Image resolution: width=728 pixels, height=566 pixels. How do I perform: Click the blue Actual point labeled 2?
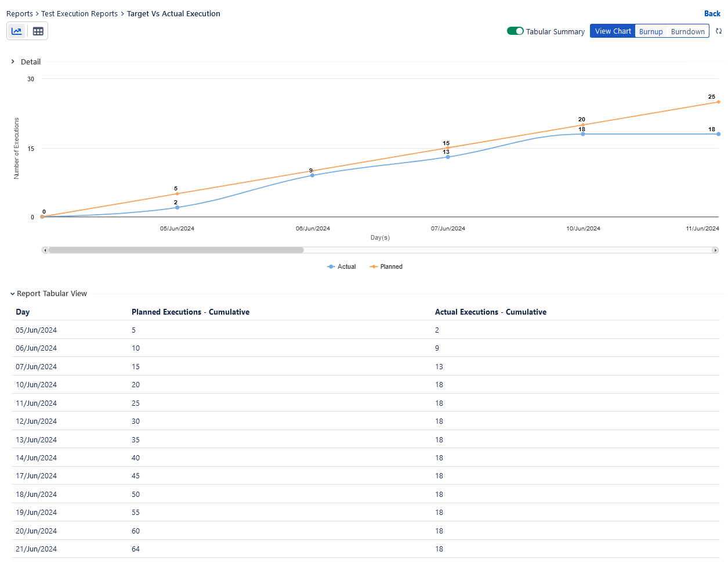click(177, 207)
